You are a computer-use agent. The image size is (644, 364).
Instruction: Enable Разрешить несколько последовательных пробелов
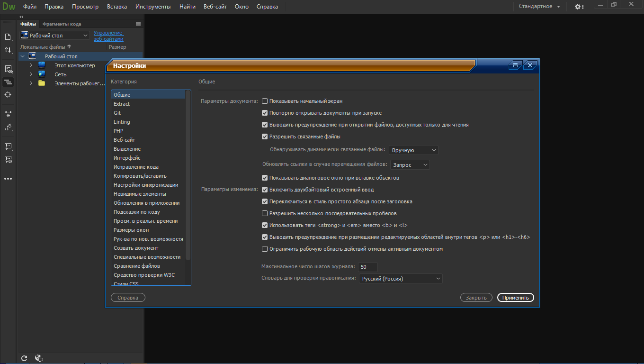tap(265, 213)
